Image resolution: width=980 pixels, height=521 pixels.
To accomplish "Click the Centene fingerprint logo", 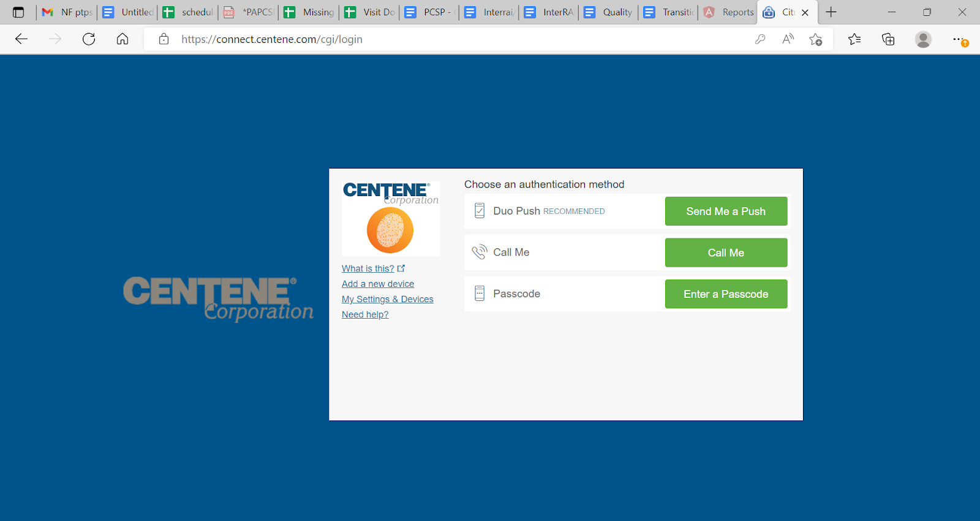I will coord(390,230).
